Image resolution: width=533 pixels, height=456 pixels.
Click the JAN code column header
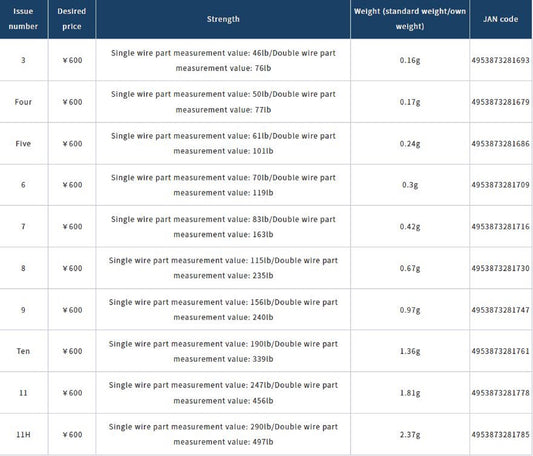tap(500, 19)
